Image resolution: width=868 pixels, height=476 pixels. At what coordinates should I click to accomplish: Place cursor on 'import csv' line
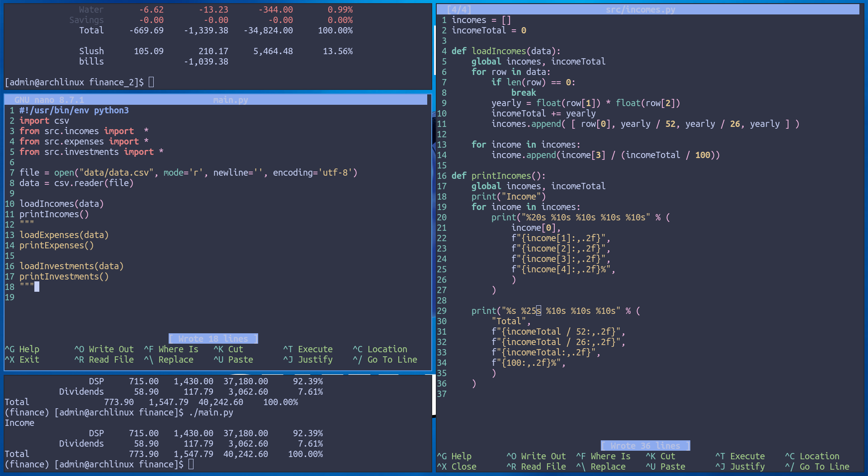[44, 121]
